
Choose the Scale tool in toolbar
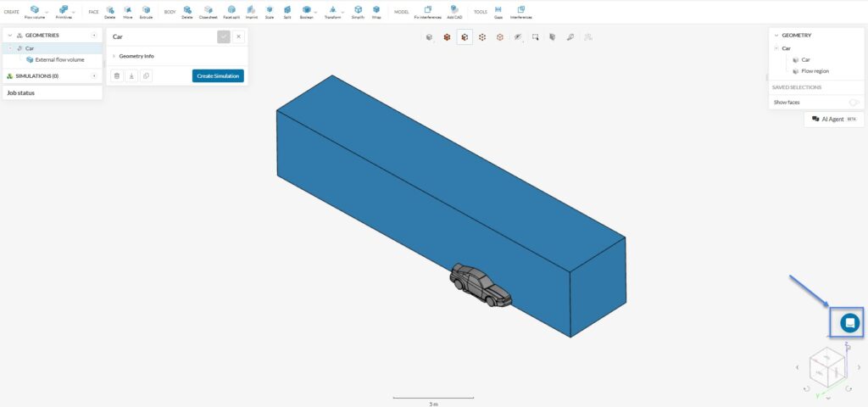(x=269, y=12)
